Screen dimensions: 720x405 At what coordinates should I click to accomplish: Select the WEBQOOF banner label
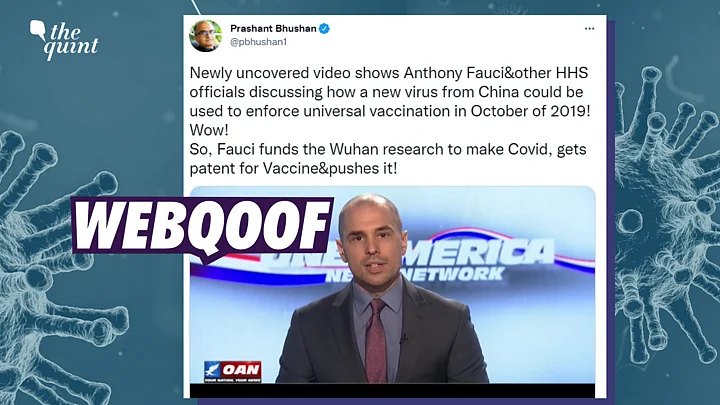202,225
